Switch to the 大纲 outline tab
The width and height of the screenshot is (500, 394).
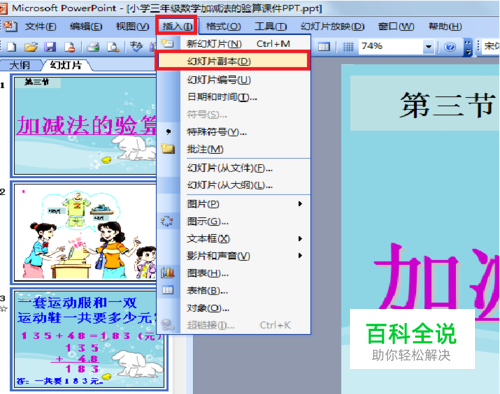[x=20, y=65]
